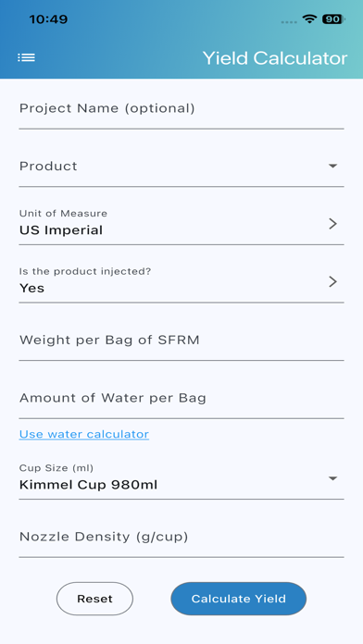Viewport: 363px width, 644px height.
Task: Tap the Wi-Fi status icon
Action: [x=308, y=19]
